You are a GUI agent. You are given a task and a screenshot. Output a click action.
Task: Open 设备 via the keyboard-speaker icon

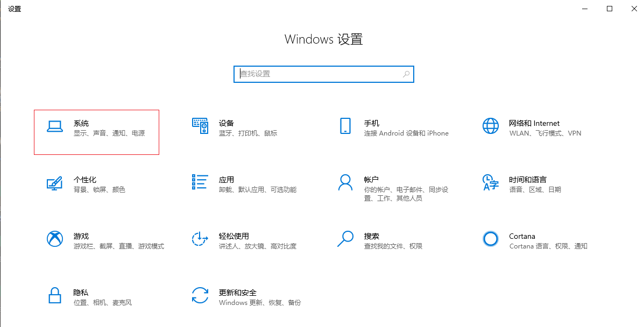pos(200,126)
